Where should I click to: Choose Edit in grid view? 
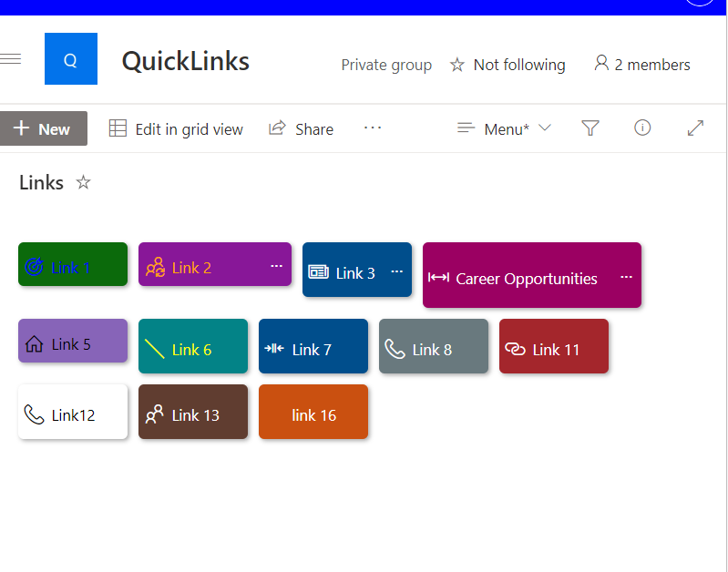point(176,128)
